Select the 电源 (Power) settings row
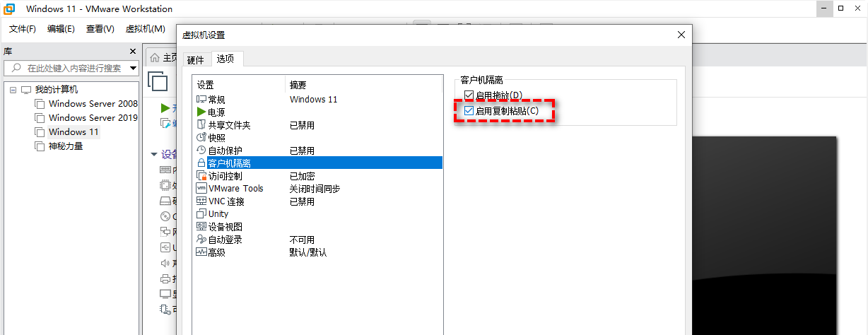 (318, 112)
